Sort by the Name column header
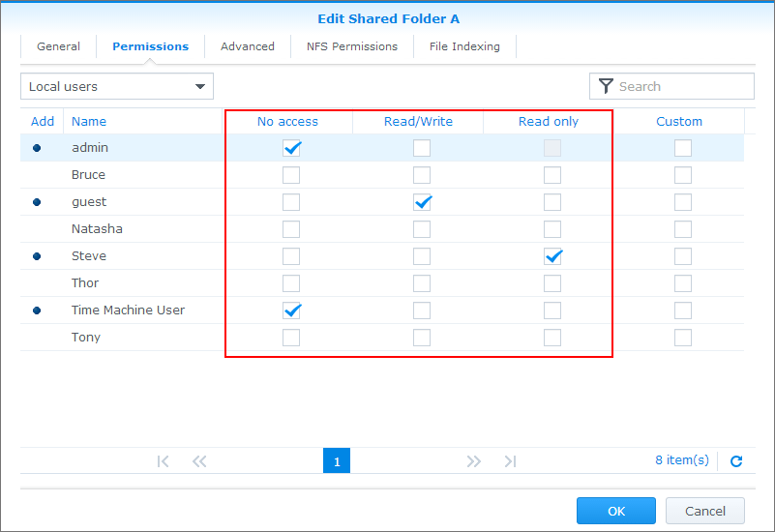This screenshot has height=532, width=775. point(89,121)
